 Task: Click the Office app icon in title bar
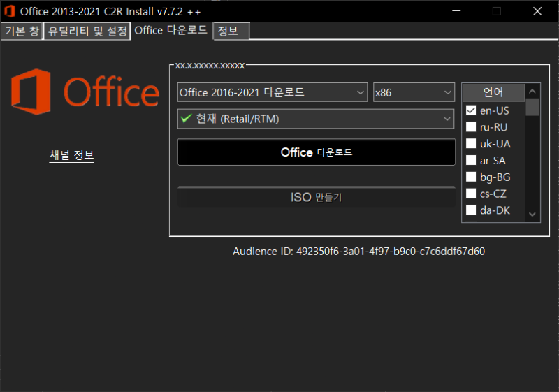(10, 11)
